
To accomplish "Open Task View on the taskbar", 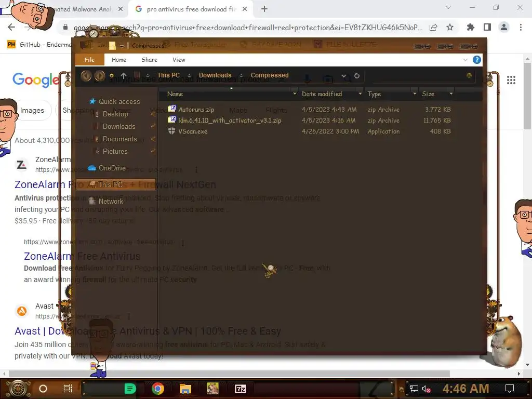I will click(x=68, y=389).
